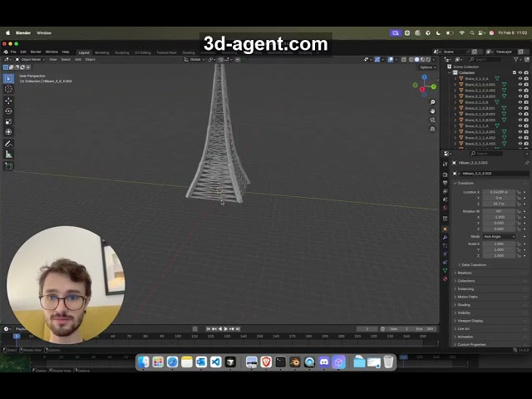
Task: Open the Physics properties tab
Action: 446,254
